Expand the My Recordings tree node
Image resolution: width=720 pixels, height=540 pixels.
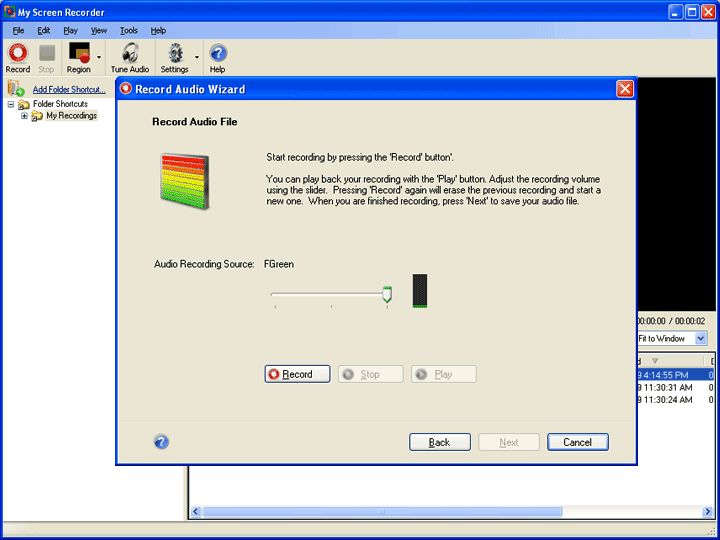tap(24, 116)
